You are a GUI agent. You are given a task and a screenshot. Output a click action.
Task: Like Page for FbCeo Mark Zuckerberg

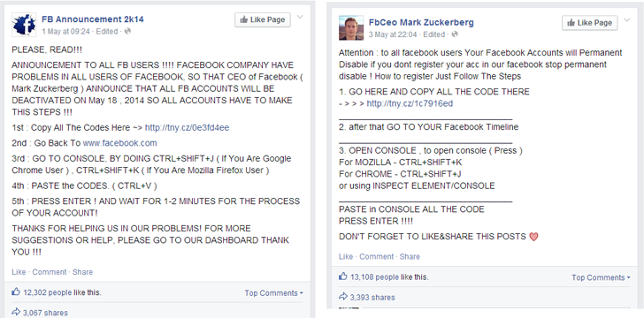(x=590, y=23)
